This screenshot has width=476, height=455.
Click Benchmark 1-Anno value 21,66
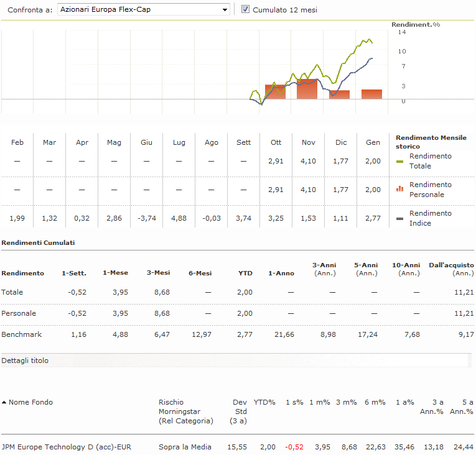tap(284, 334)
